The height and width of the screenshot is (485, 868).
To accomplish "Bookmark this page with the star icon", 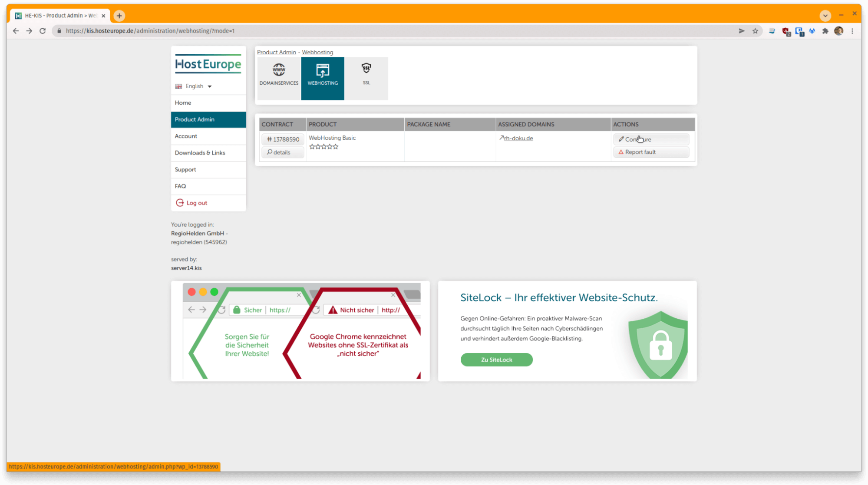I will 755,31.
